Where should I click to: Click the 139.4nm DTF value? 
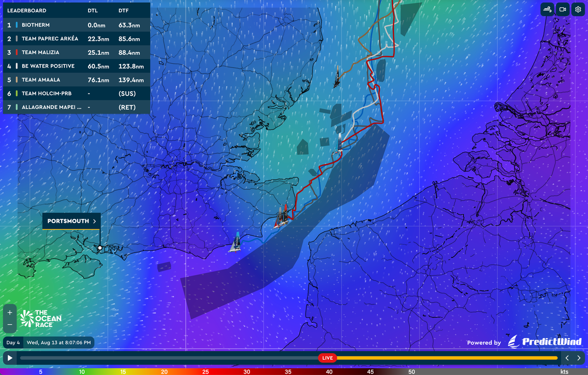coord(131,80)
